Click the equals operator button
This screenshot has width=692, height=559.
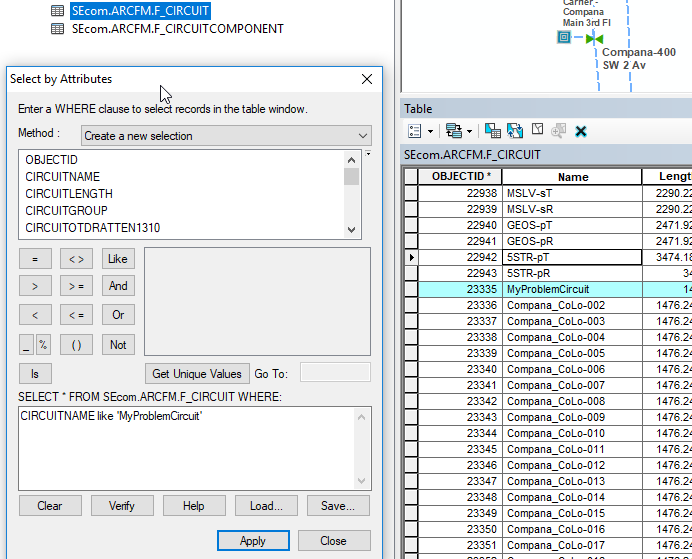(35, 259)
